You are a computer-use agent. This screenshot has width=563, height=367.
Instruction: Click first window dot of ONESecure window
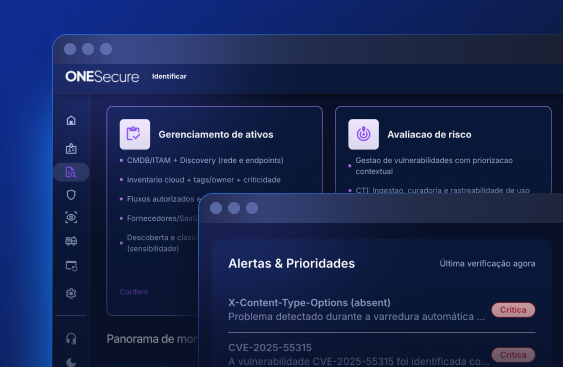point(70,49)
